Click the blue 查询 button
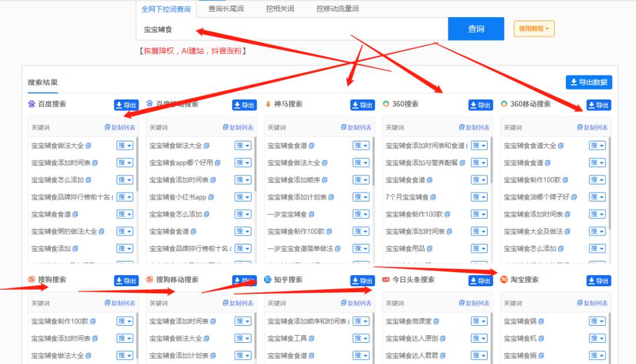This screenshot has height=364, width=636. pos(476,29)
